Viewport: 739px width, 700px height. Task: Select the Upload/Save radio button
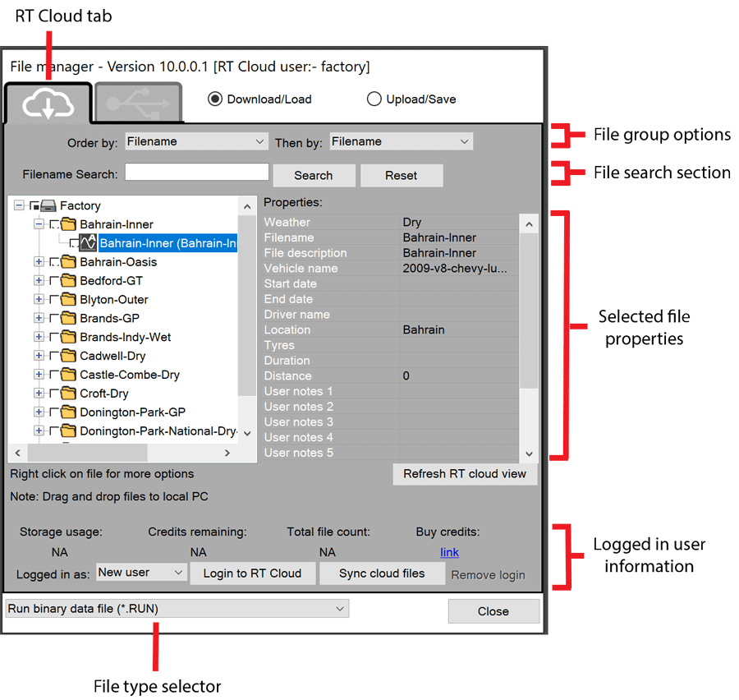coord(374,99)
